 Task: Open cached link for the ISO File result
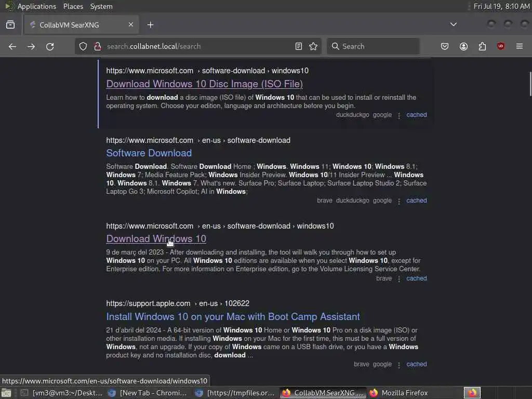coord(417,115)
